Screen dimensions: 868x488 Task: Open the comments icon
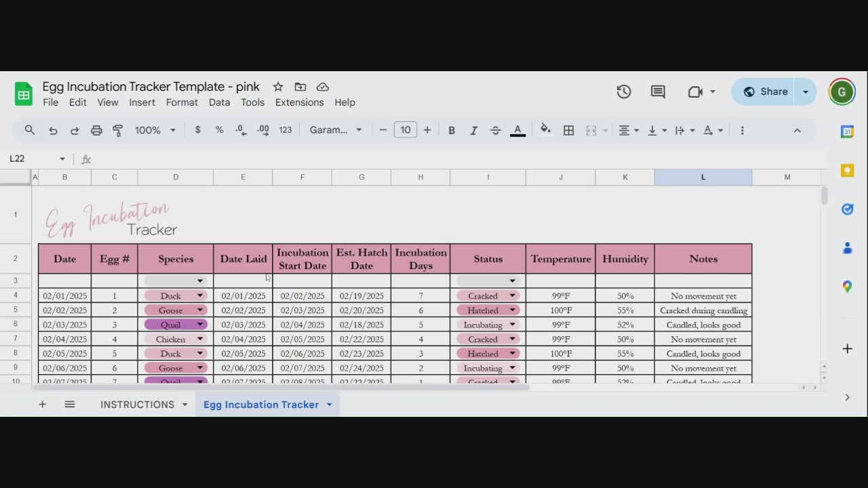pyautogui.click(x=658, y=91)
